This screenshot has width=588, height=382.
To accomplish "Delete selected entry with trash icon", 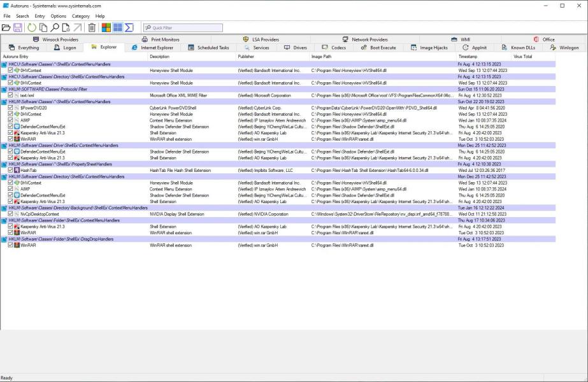I will tap(92, 27).
